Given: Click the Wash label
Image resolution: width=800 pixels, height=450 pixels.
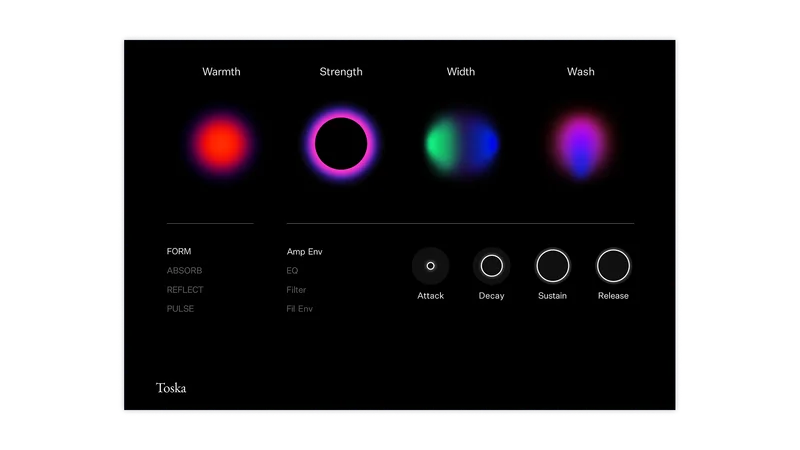Looking at the screenshot, I should coord(581,72).
